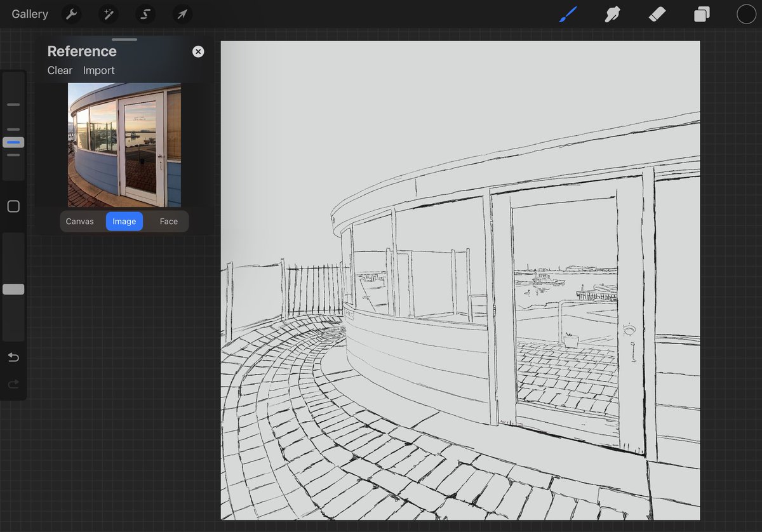Switch Reference panel to Canvas mode
The height and width of the screenshot is (532, 762).
pos(79,221)
